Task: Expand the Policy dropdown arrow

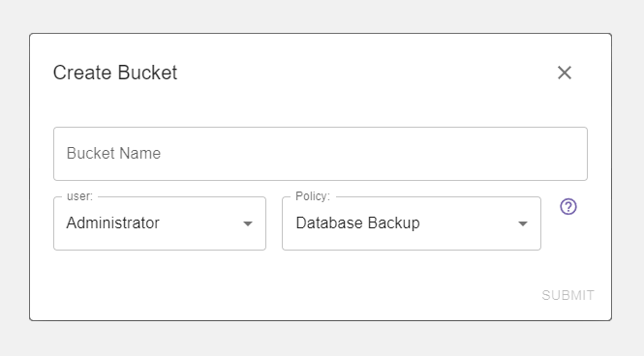Action: coord(522,223)
